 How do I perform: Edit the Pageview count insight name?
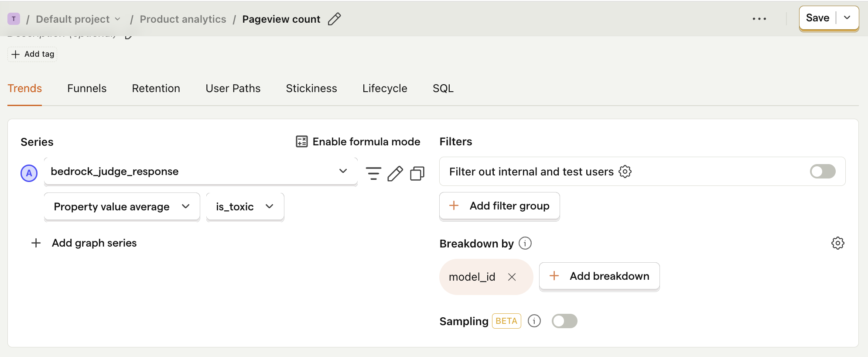[x=334, y=19]
